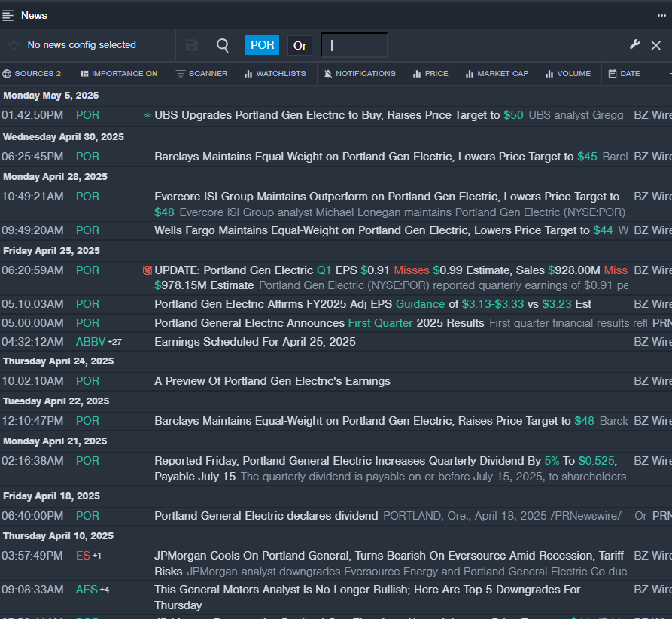This screenshot has height=619, width=672.
Task: Open the Affirms FY2025 Adj EPS Guidance headline
Action: click(x=372, y=304)
